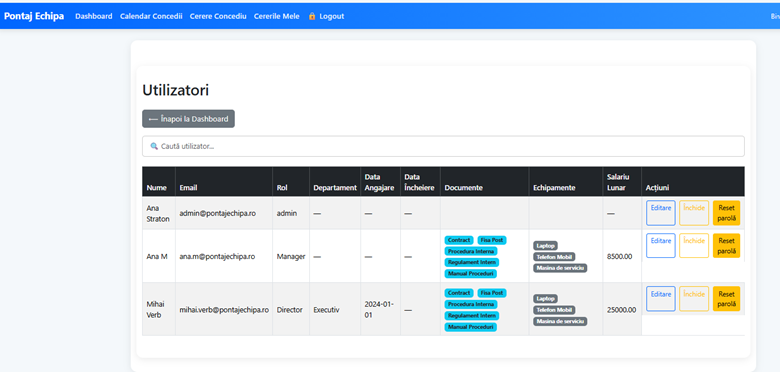Click the Manager role cell
Screen dimensions: 780x372
click(291, 257)
